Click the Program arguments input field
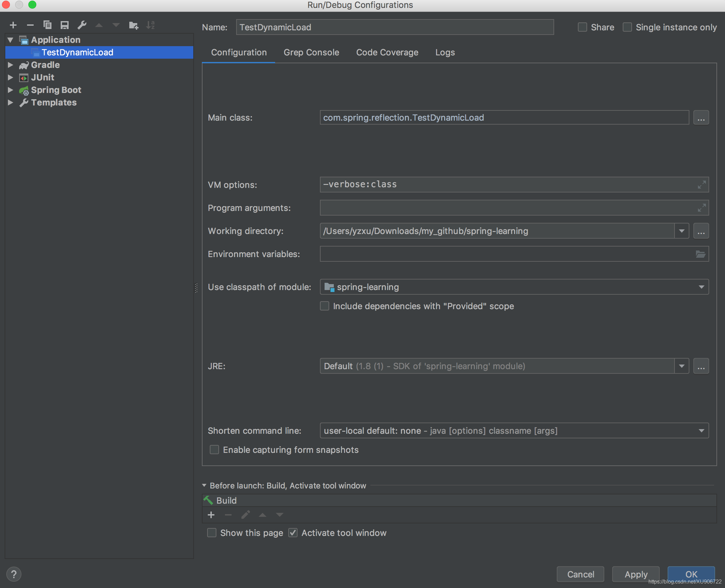725x588 pixels. [x=514, y=208]
